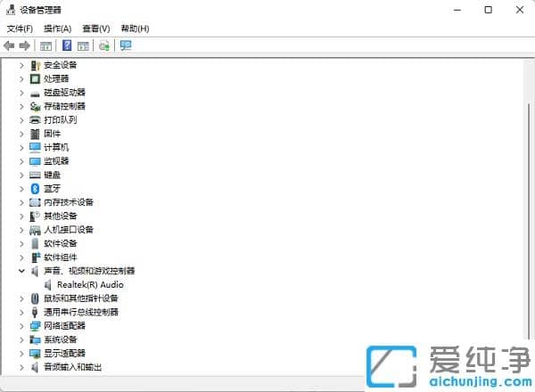
Task: Expand the 键盘 node
Action: click(21, 175)
